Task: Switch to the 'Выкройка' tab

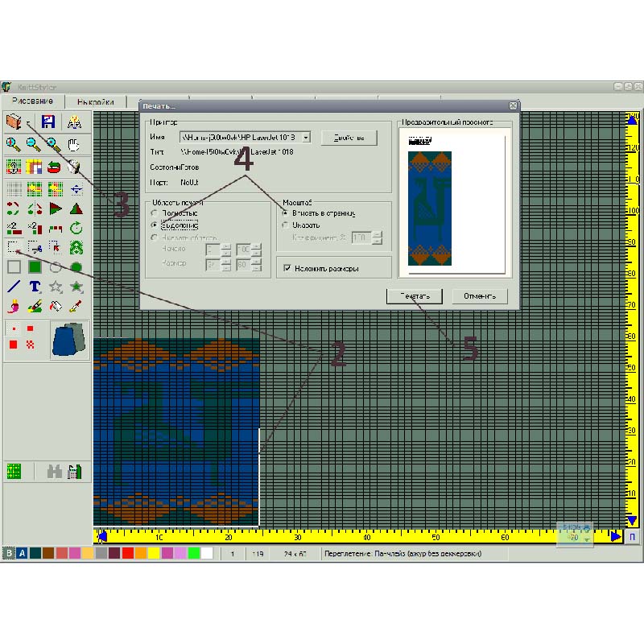Action: click(x=96, y=101)
